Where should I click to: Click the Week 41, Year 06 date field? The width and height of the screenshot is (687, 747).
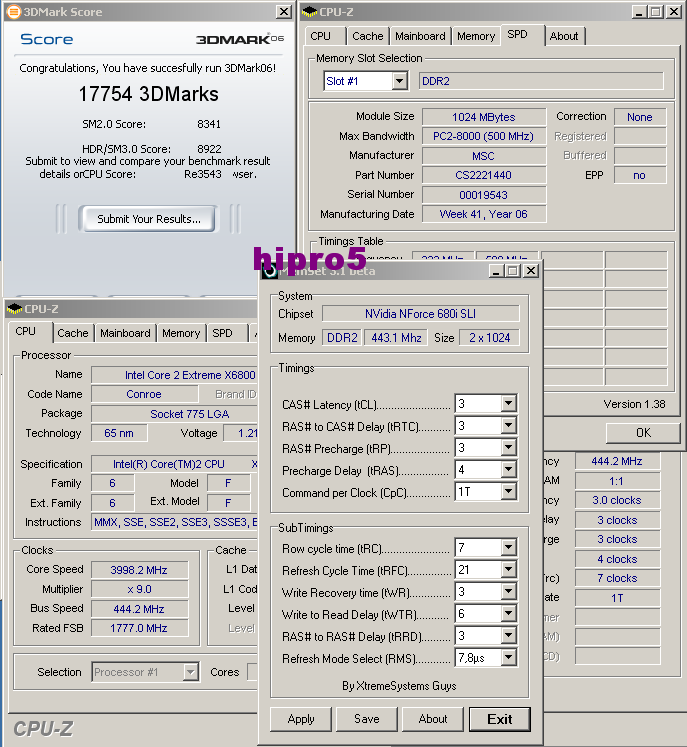click(484, 214)
